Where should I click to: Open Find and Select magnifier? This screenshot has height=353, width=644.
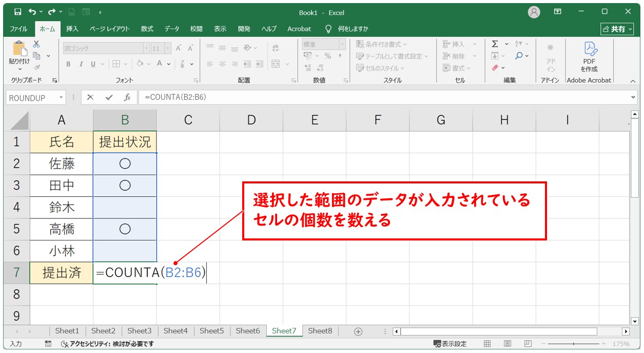click(x=519, y=55)
